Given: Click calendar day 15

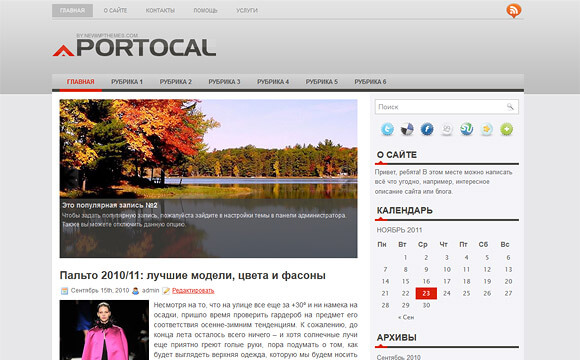Looking at the screenshot, I should pyautogui.click(x=405, y=282).
